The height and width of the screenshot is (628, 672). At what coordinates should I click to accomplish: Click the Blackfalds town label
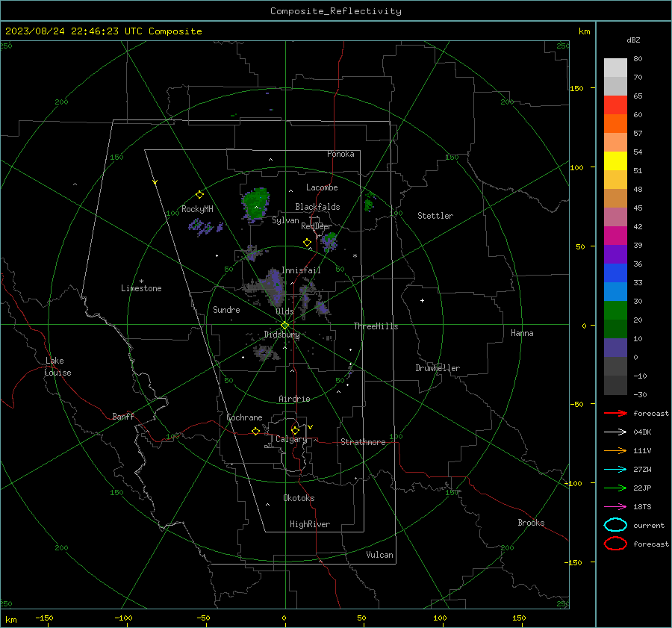coord(317,207)
